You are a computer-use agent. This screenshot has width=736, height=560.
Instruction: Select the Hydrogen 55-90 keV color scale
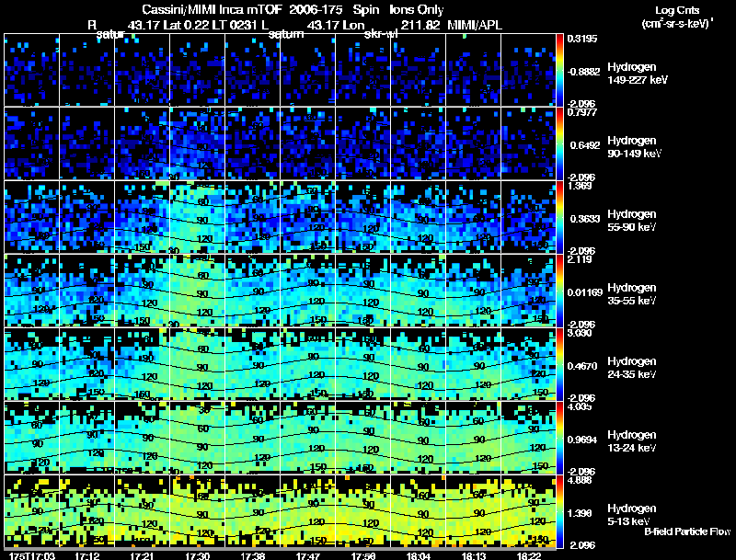click(x=560, y=217)
